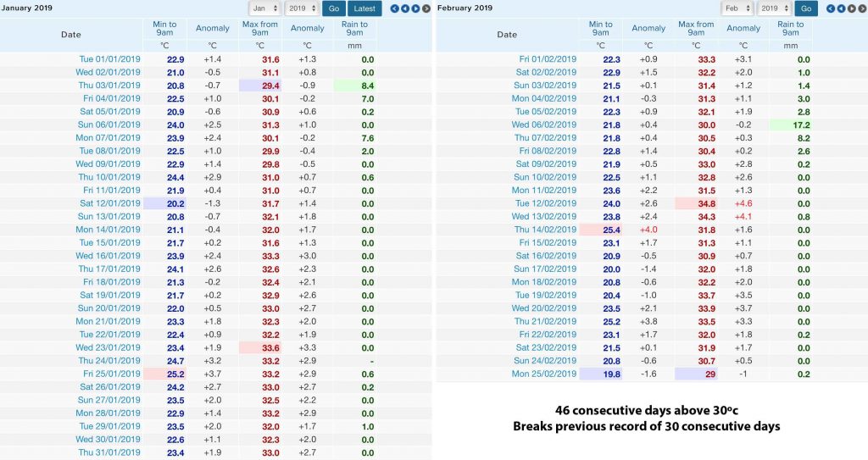Select red anomaly value +4.6
Screen dimensions: 868x460
(x=743, y=203)
